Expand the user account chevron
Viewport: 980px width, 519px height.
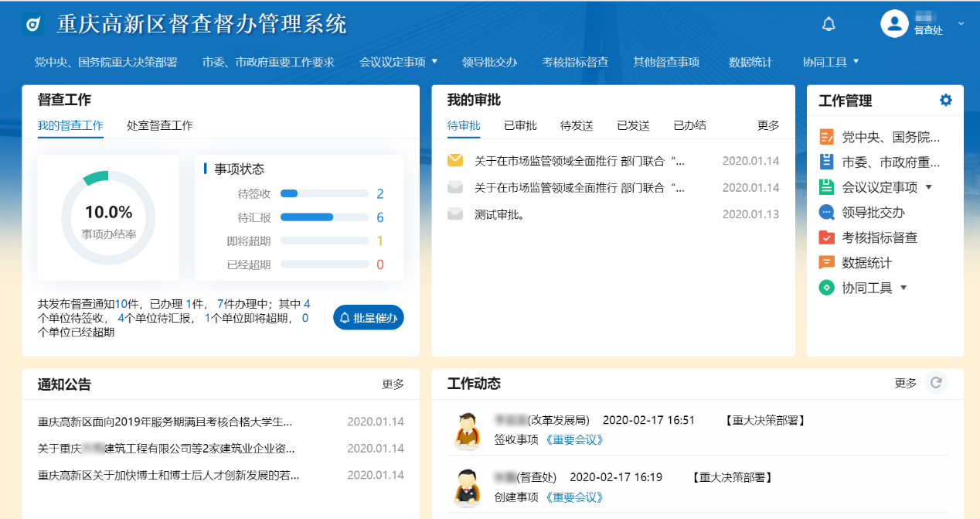click(x=961, y=23)
